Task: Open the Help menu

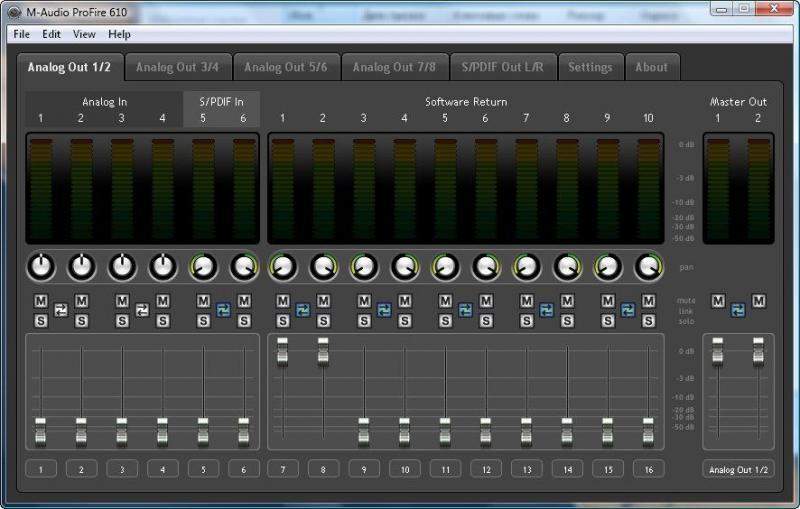Action: (119, 34)
